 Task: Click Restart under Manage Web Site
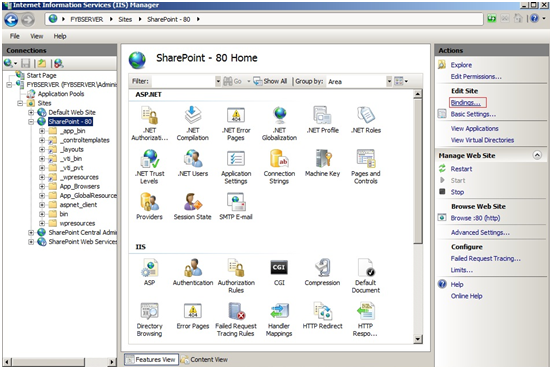tap(461, 169)
